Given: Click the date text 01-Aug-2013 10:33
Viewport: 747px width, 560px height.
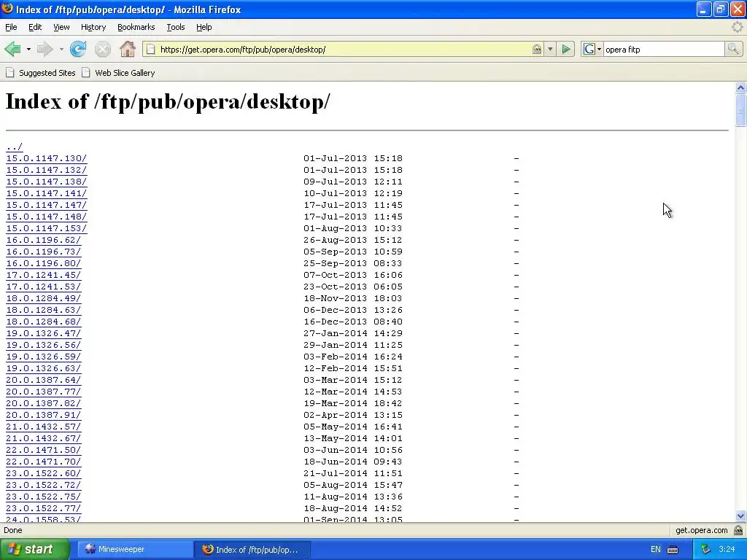Looking at the screenshot, I should pos(353,228).
